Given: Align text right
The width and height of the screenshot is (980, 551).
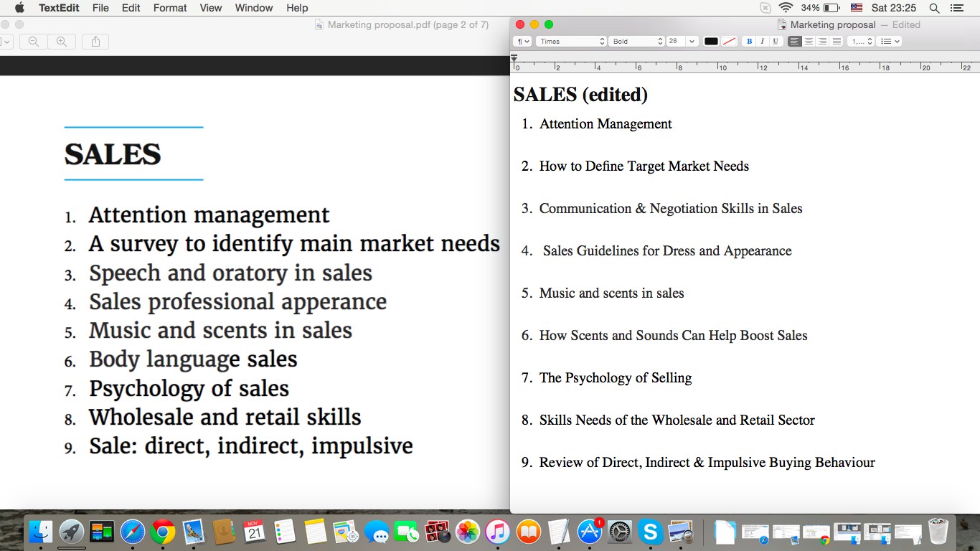Looking at the screenshot, I should (x=822, y=42).
